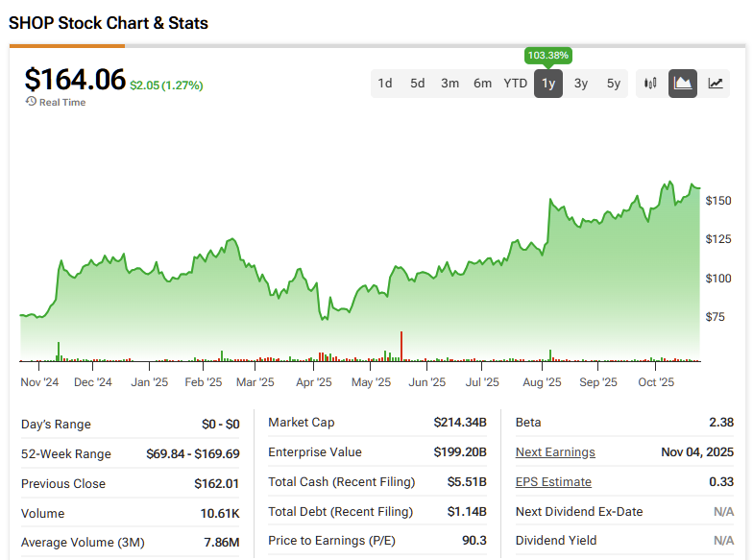Image resolution: width=753 pixels, height=560 pixels.
Task: Show the 3m price chart
Action: click(x=450, y=84)
